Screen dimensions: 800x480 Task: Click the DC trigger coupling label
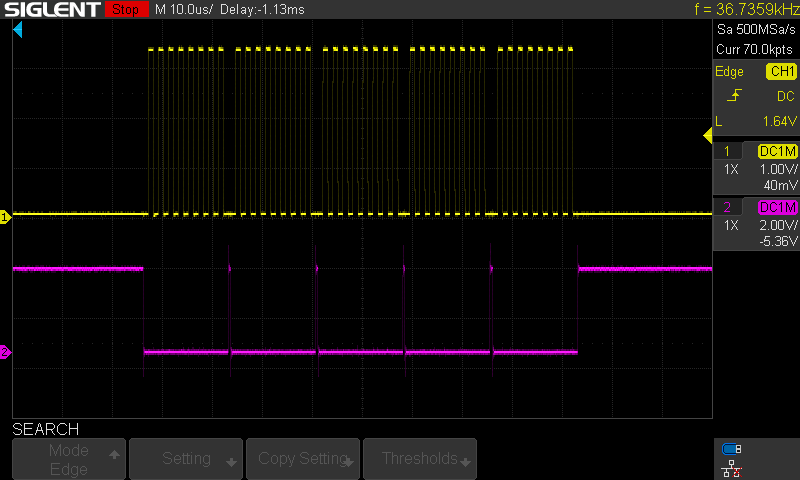[786, 96]
